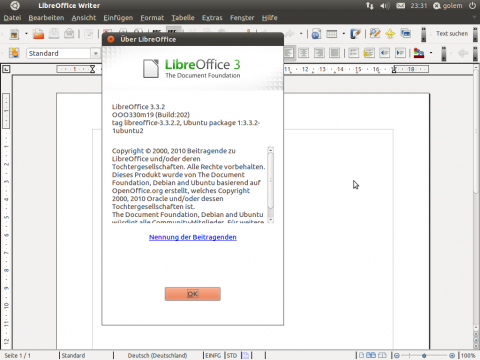
Task: Toggle Justified alignment
Action: pos(334,53)
